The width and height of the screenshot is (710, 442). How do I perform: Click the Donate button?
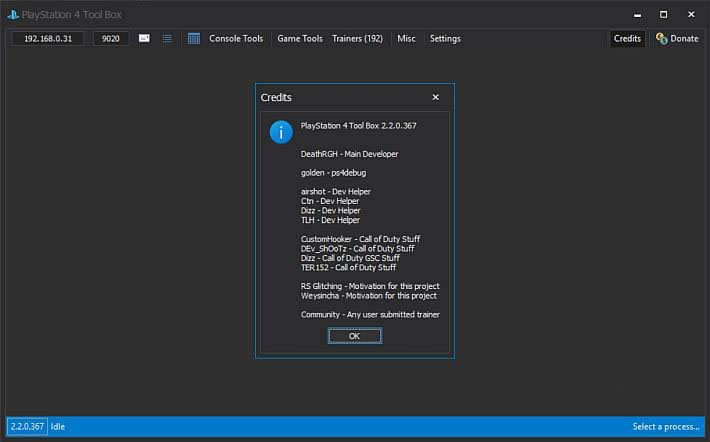pos(677,38)
